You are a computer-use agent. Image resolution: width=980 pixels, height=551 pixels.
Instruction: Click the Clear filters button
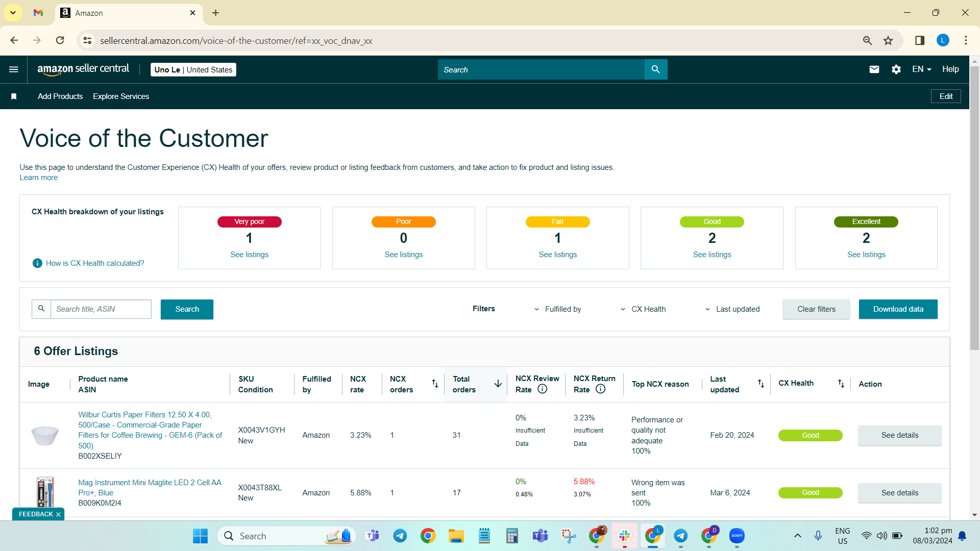coord(816,309)
